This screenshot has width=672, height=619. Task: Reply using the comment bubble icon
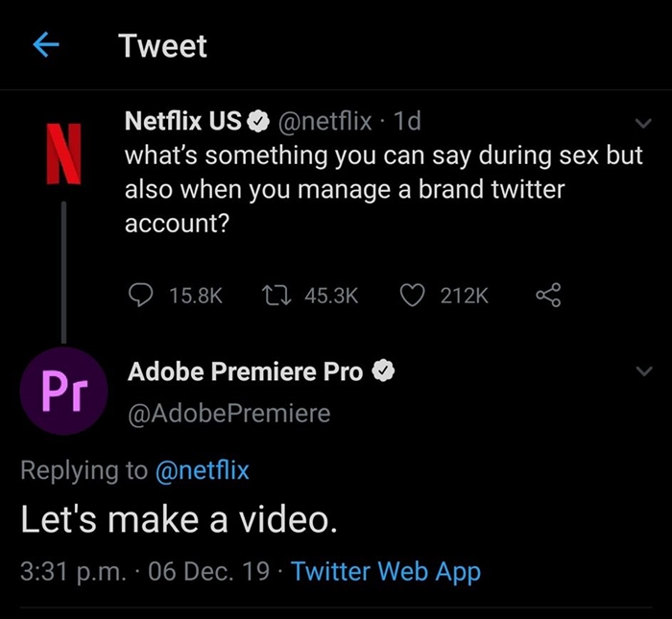tap(140, 296)
